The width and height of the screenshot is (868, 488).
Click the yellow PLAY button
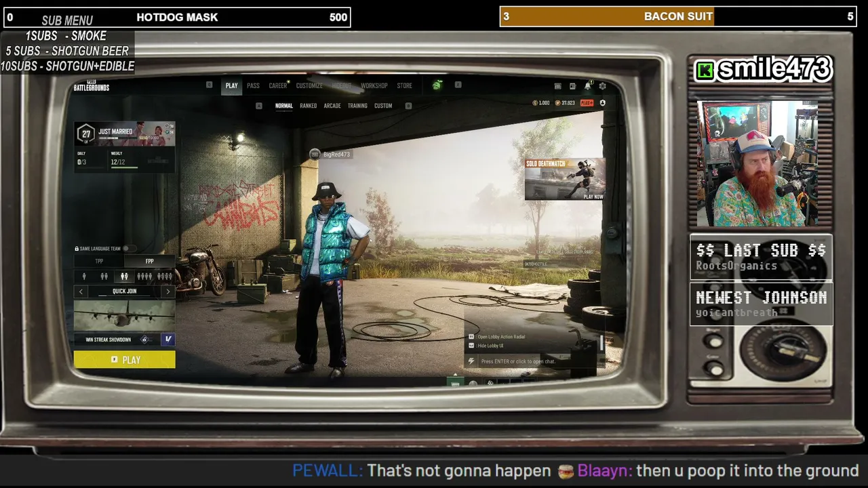tap(125, 360)
